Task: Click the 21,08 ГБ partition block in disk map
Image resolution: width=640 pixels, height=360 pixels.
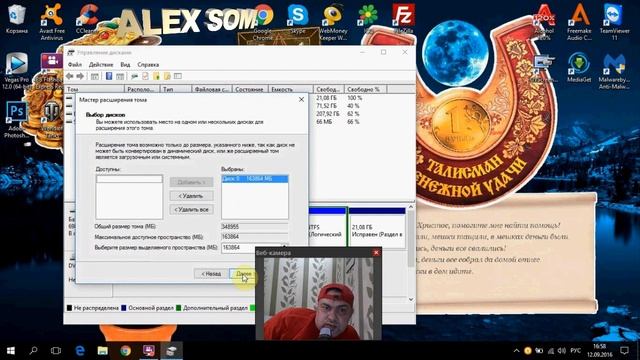Action: (377, 227)
